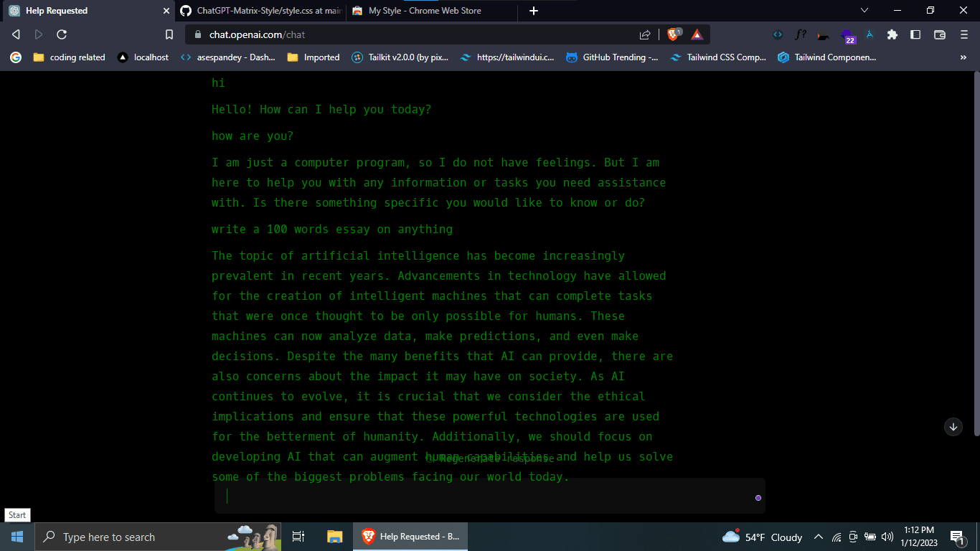
Task: Show hidden system tray icons
Action: tap(818, 537)
